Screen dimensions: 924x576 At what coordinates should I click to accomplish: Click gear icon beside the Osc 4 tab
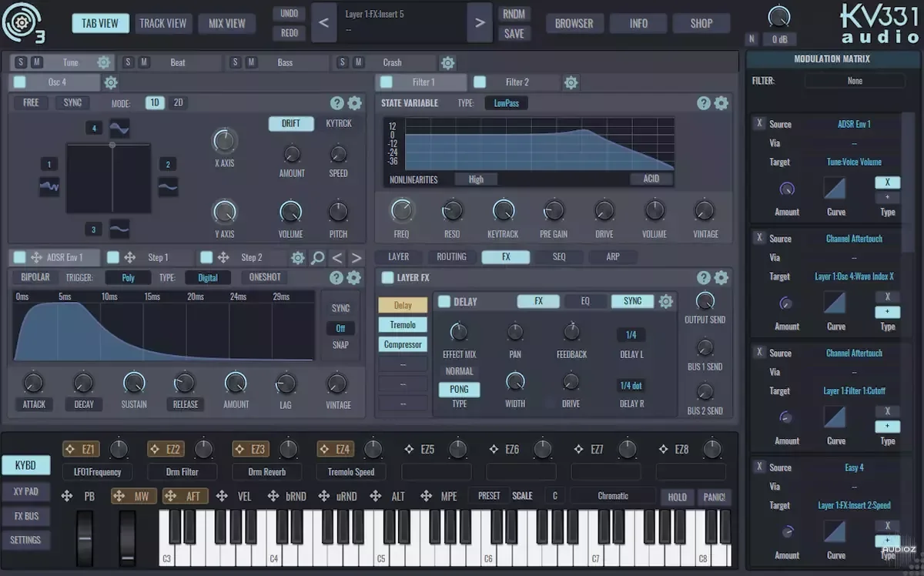[111, 82]
